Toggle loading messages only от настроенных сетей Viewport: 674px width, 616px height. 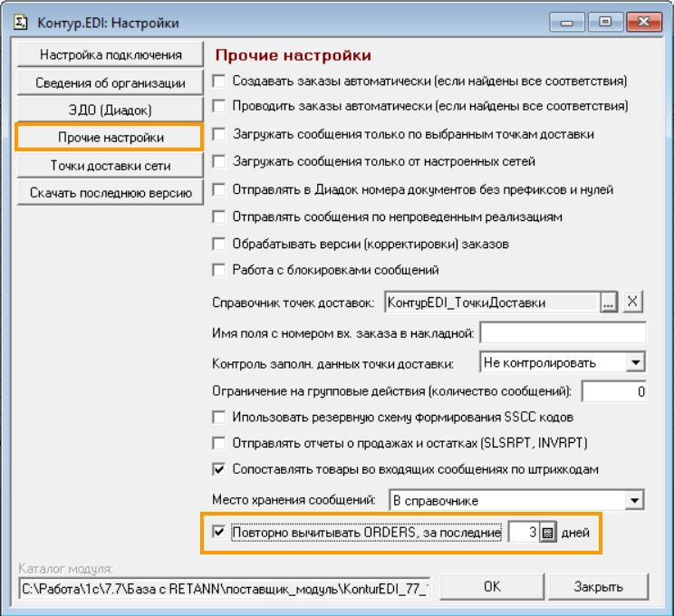(x=219, y=161)
